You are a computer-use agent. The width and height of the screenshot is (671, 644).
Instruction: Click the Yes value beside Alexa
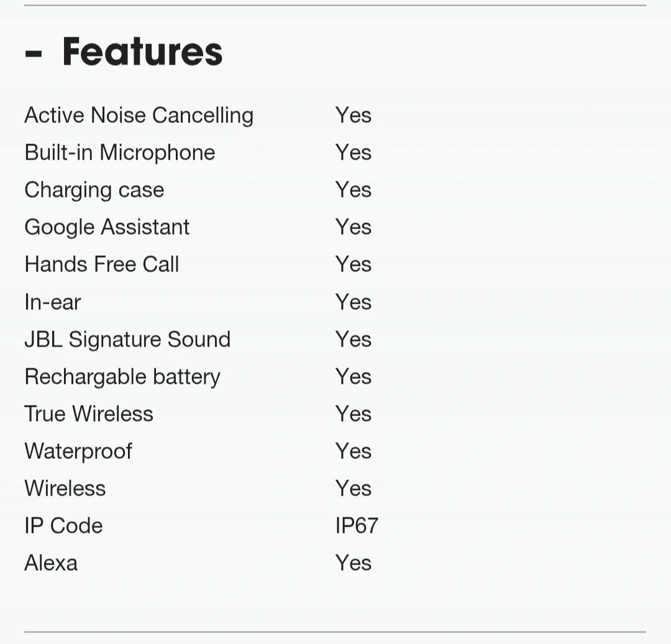354,563
